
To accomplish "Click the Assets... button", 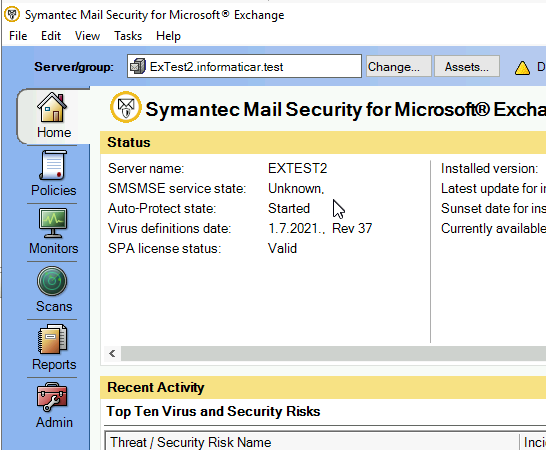I will tap(467, 66).
